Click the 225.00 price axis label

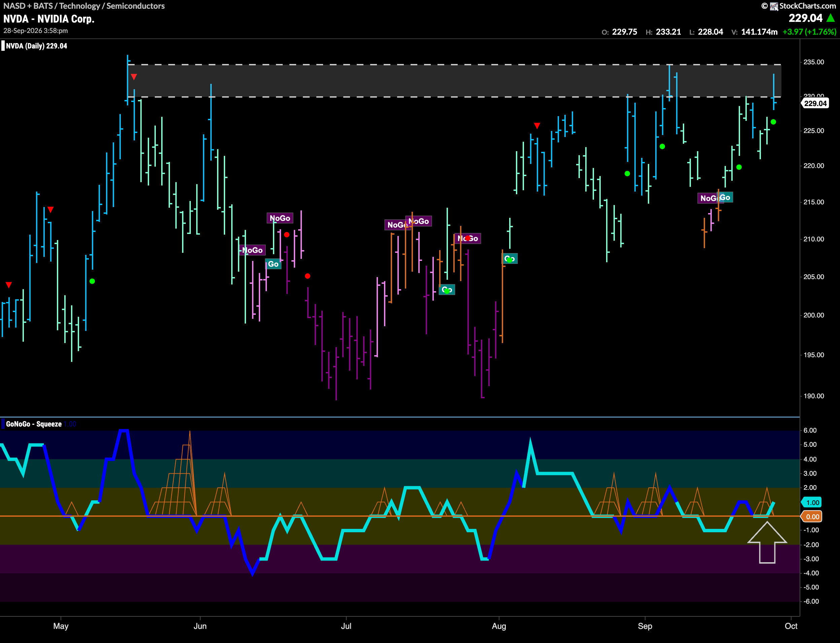point(814,131)
